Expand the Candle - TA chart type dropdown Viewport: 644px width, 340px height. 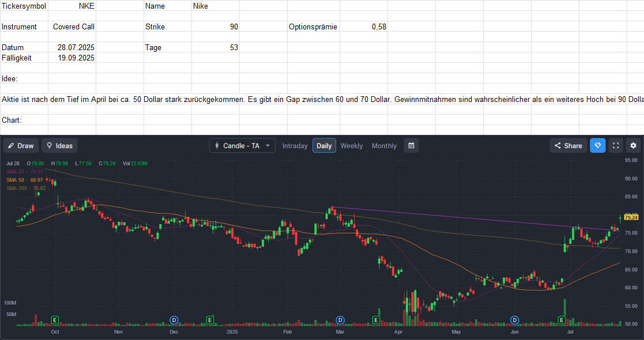[242, 146]
